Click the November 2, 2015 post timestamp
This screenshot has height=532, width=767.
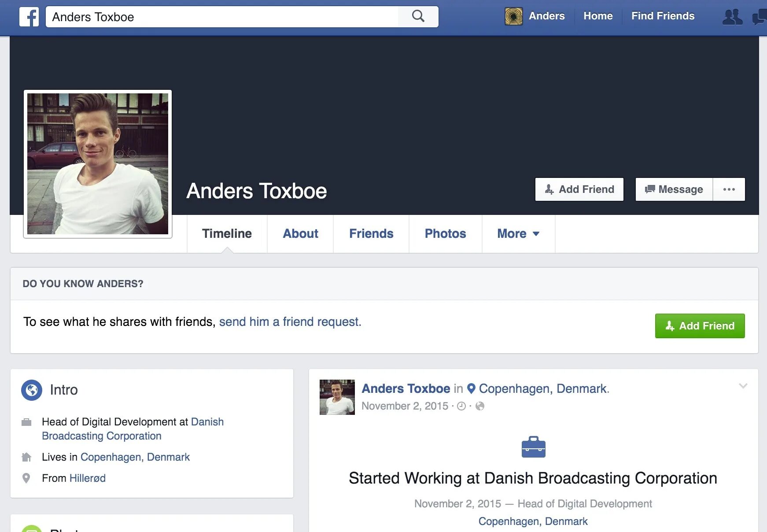[405, 406]
